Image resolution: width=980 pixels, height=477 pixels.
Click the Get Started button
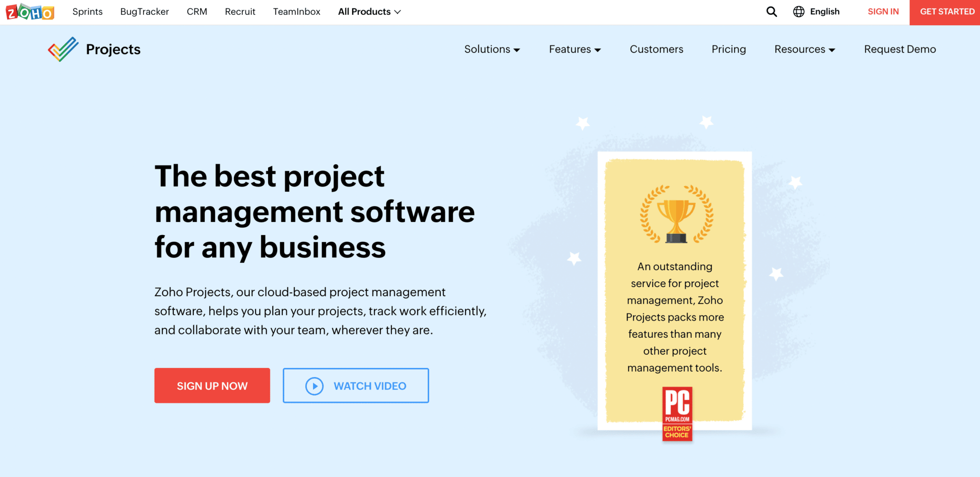pyautogui.click(x=947, y=12)
